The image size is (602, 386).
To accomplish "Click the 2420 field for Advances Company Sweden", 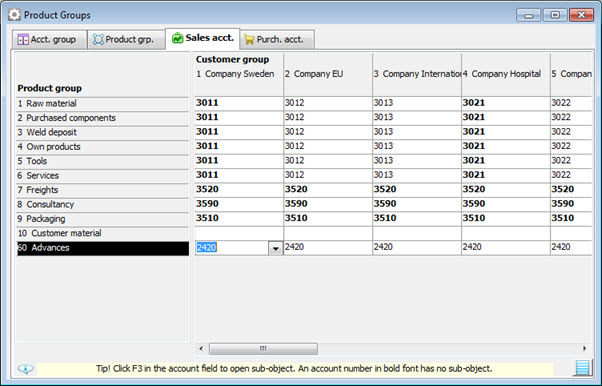I will tap(232, 248).
